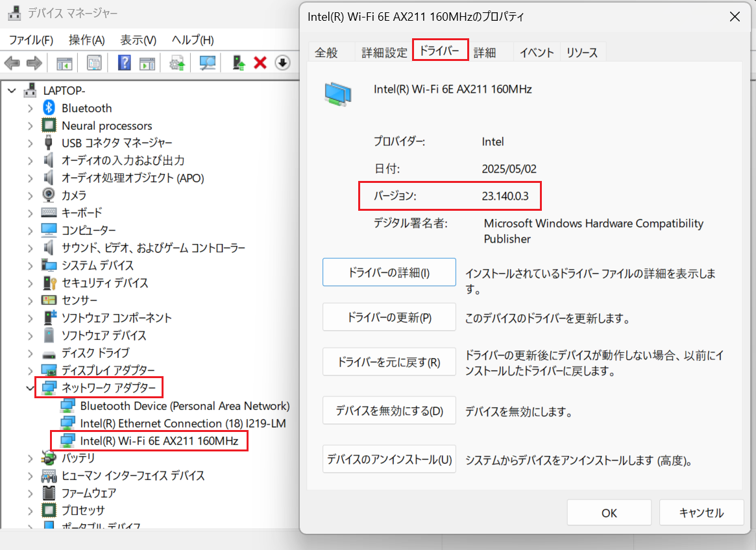This screenshot has width=756, height=550.
Task: Open the イベント tab
Action: pos(537,53)
